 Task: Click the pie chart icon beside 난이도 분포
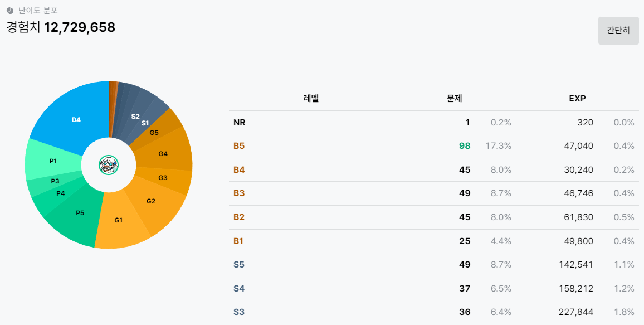(8, 9)
